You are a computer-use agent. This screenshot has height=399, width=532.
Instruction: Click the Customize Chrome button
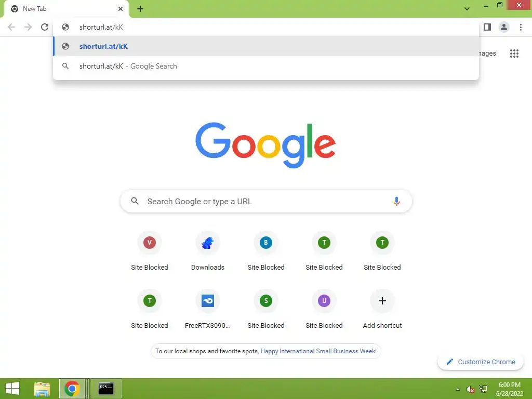coord(481,362)
